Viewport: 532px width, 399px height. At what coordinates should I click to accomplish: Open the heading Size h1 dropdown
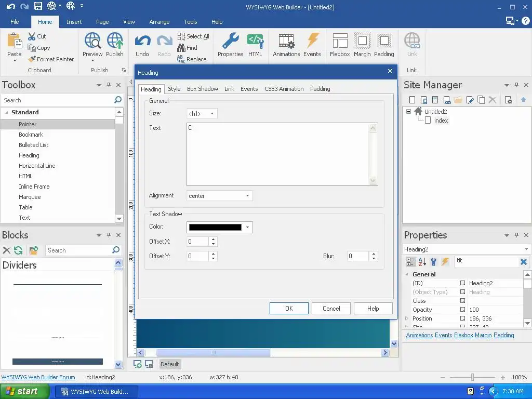click(212, 114)
